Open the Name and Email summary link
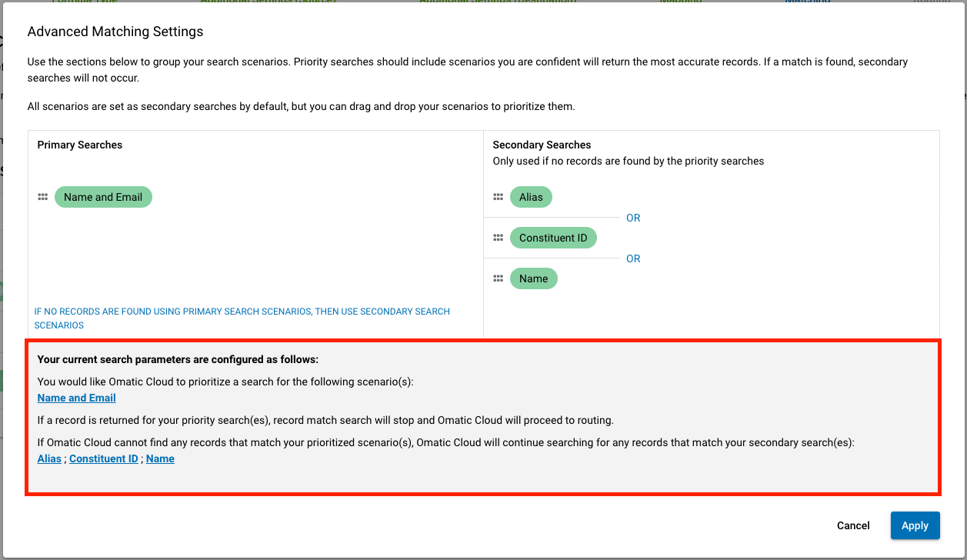 (75, 398)
